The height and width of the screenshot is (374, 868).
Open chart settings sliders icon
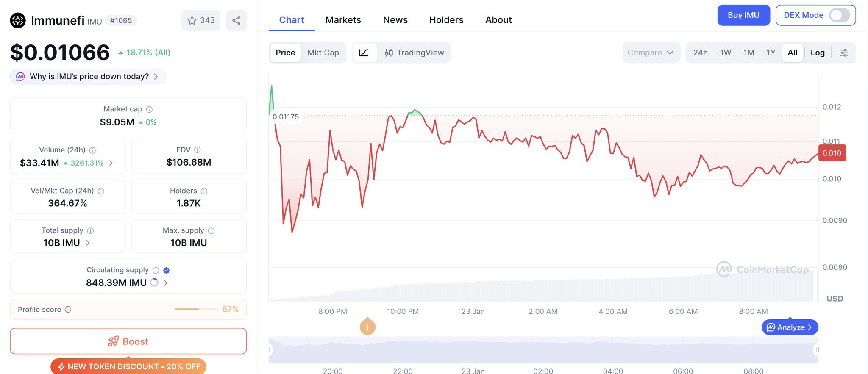[x=844, y=53]
